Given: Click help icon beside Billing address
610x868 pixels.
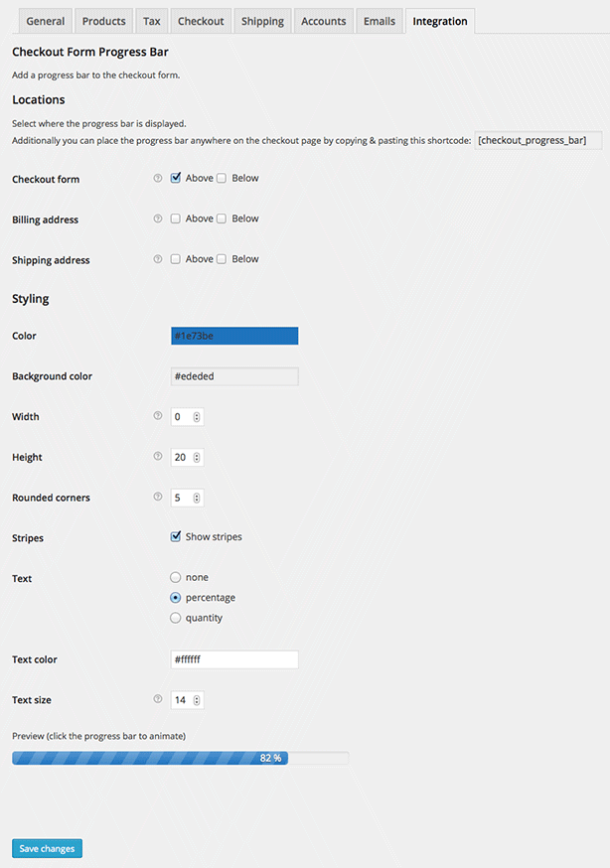Looking at the screenshot, I should [157, 218].
